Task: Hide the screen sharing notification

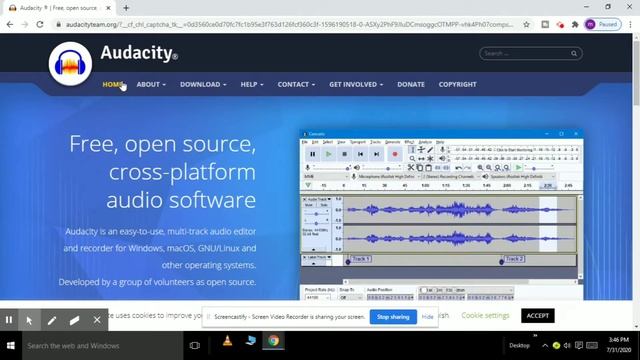Action: (x=427, y=317)
